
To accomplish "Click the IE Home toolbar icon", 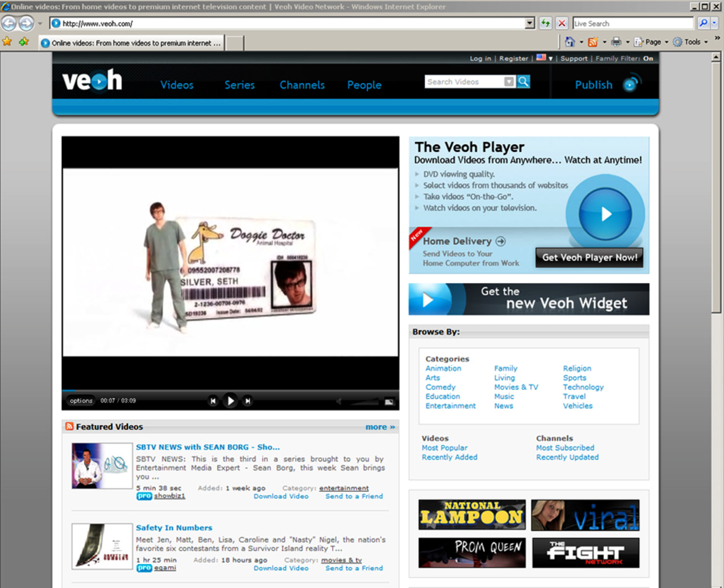I will (570, 41).
